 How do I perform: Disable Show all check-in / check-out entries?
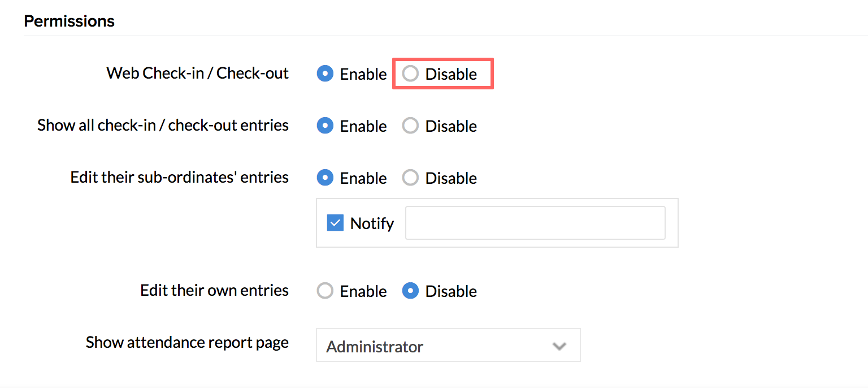click(x=410, y=126)
